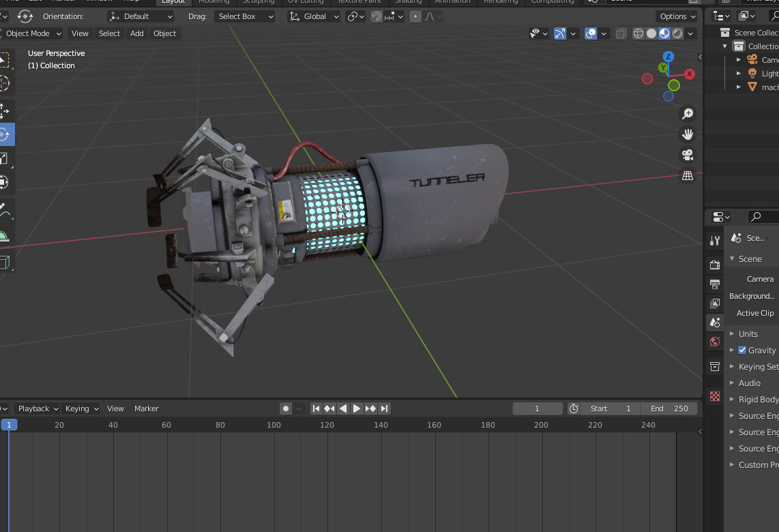Open the Output properties tab
Viewport: 779px width, 532px height.
click(x=714, y=284)
